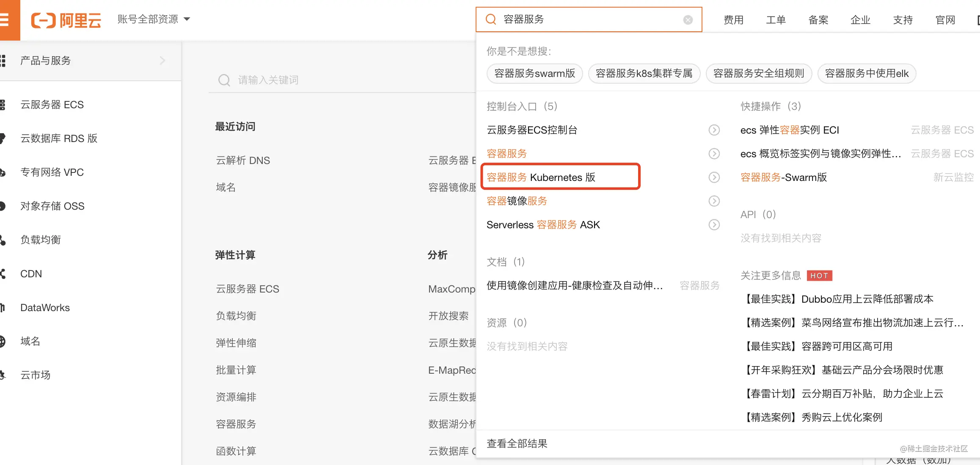
Task: Open 云服务器 ECS under 弹性计算
Action: 248,289
